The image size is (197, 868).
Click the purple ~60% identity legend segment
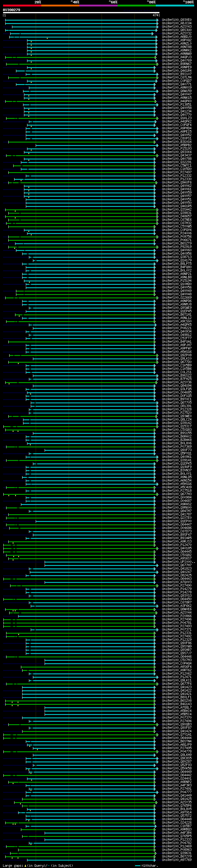[99, 6]
